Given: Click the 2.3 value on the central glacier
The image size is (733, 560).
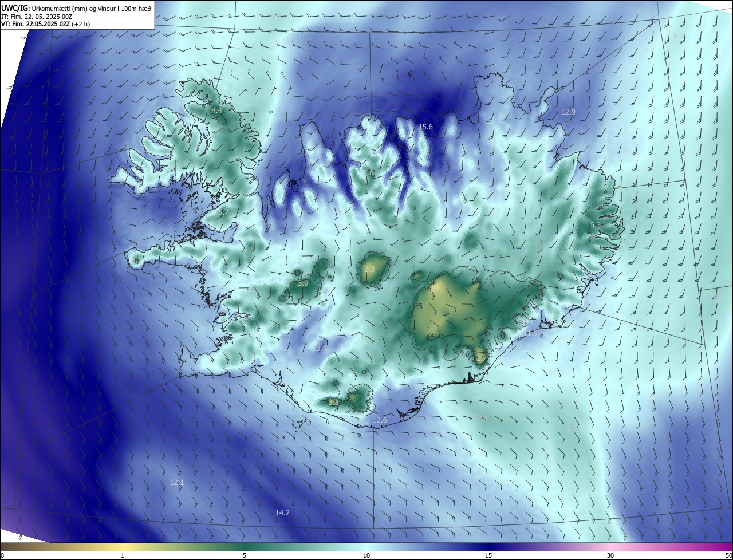Looking at the screenshot, I should [x=369, y=269].
